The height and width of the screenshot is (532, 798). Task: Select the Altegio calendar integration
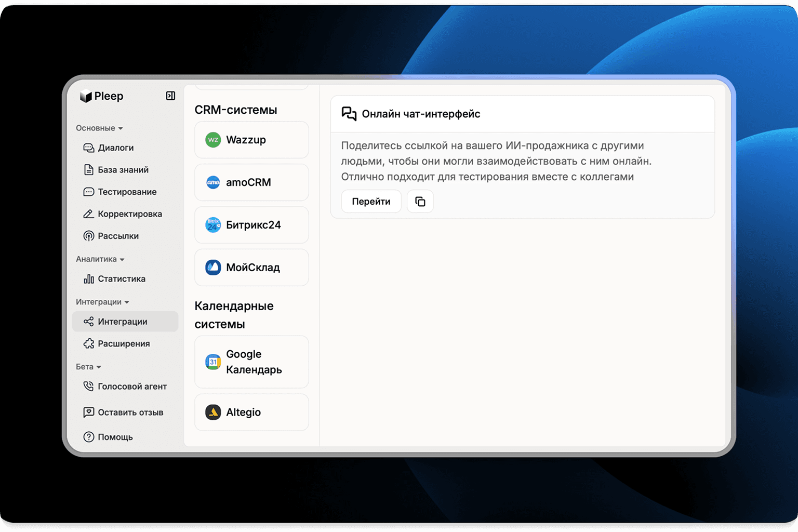(251, 413)
